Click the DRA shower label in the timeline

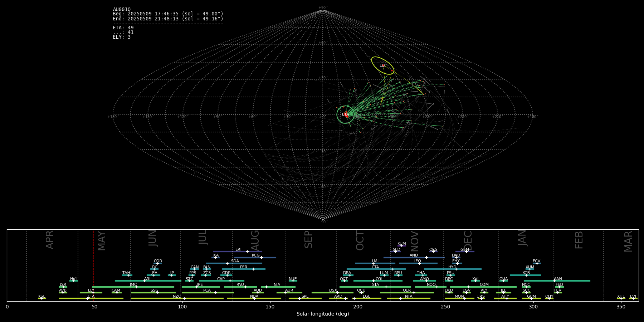click(347, 273)
